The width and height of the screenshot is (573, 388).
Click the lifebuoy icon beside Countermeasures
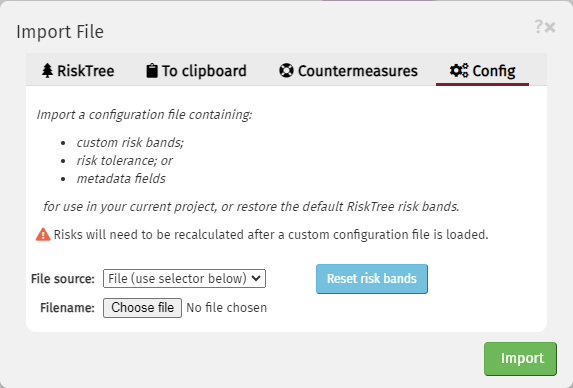point(286,70)
